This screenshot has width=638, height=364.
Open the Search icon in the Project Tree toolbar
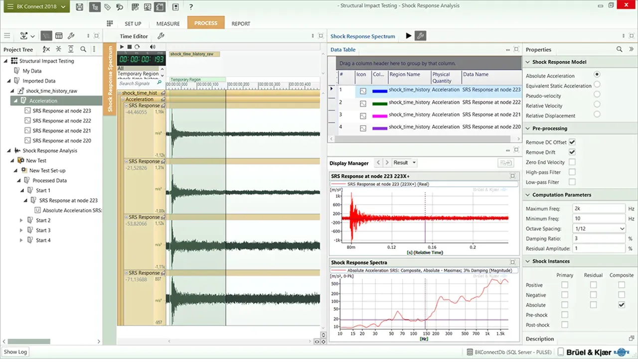click(x=83, y=49)
